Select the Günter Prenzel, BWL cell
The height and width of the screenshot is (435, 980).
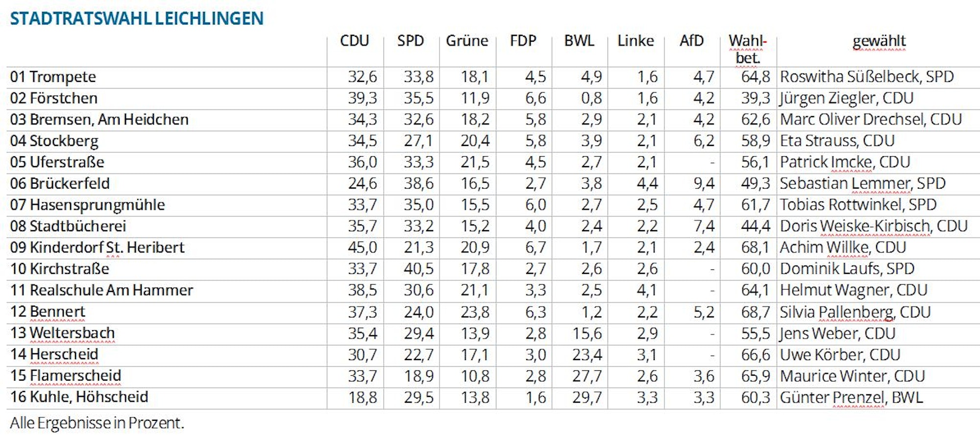click(851, 397)
